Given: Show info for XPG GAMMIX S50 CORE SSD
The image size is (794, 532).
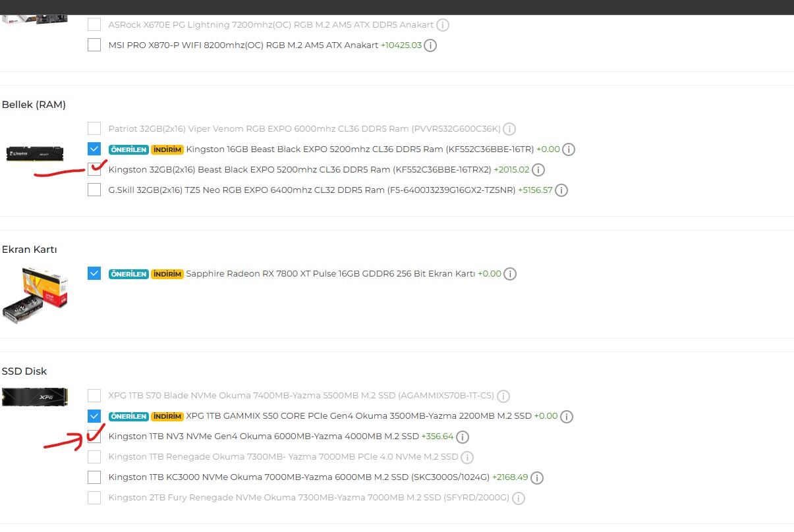Looking at the screenshot, I should click(567, 417).
